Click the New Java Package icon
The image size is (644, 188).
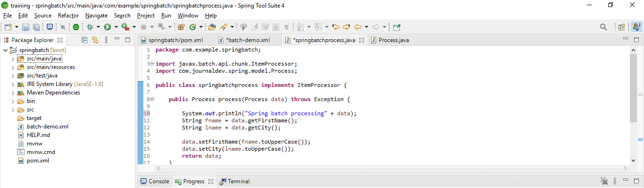[181, 27]
